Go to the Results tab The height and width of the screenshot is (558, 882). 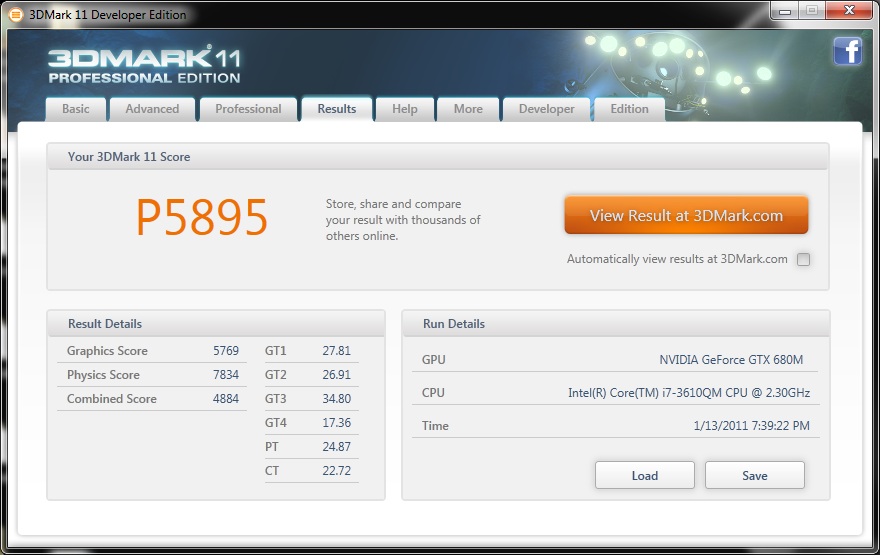pos(336,109)
